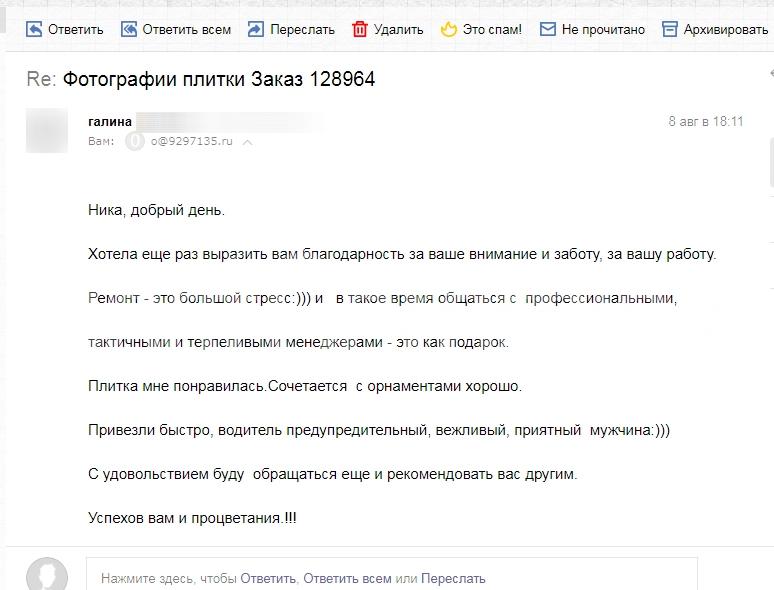Click the red trash Delete icon

(360, 29)
